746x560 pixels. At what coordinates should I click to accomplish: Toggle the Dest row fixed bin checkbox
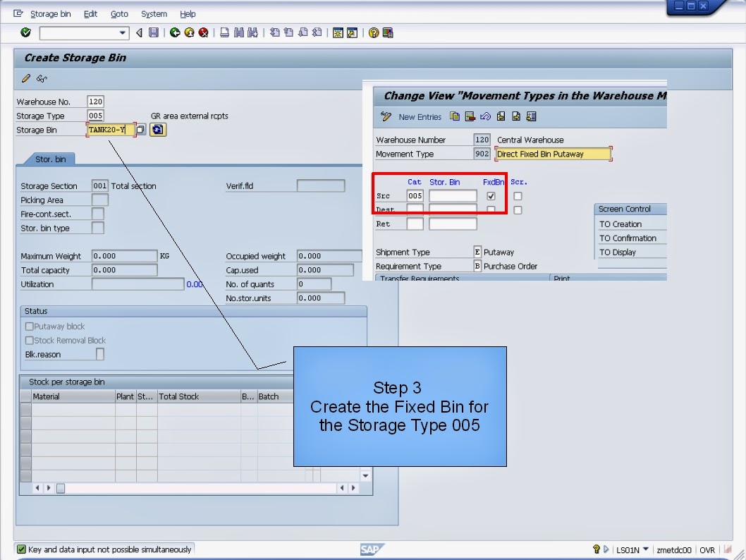[491, 209]
